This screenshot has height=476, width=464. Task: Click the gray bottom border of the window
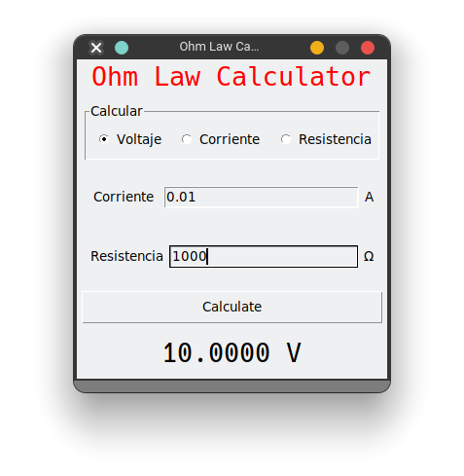click(x=232, y=386)
